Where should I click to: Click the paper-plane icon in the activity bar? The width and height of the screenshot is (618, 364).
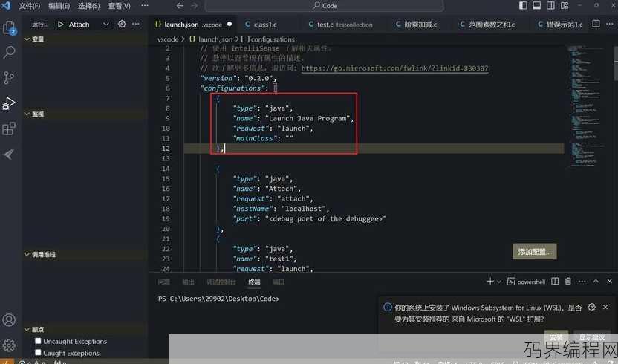pyautogui.click(x=9, y=155)
